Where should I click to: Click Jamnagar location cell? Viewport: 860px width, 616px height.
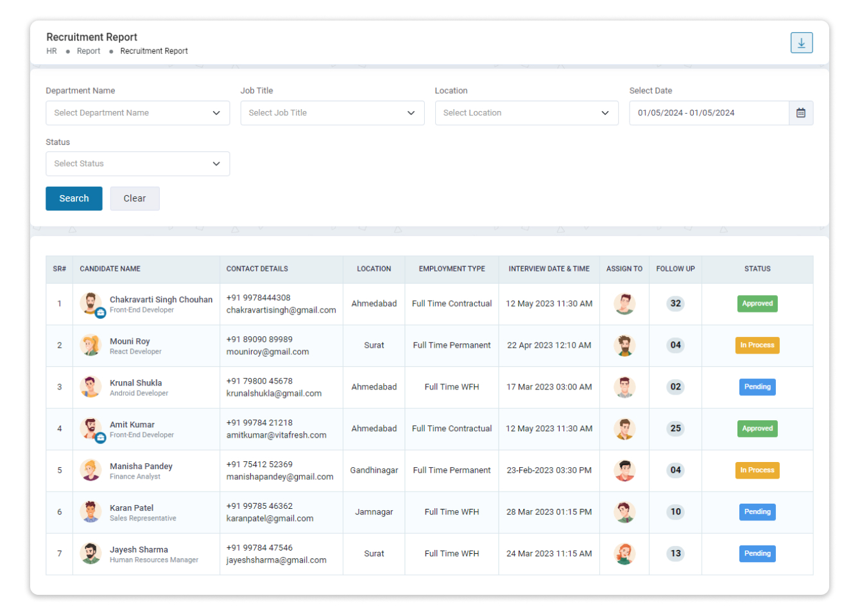(x=374, y=512)
